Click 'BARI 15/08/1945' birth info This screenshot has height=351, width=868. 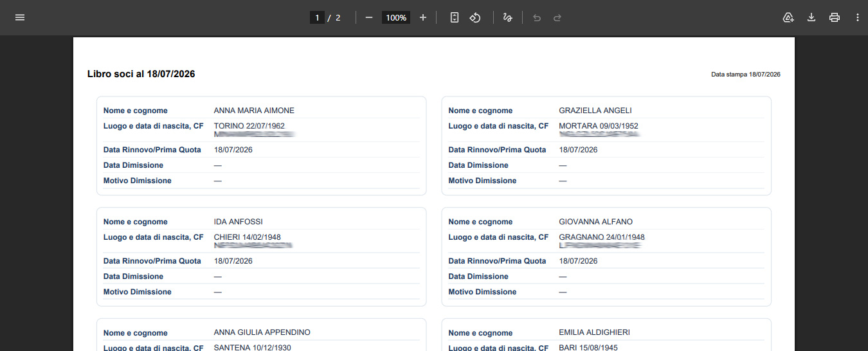[x=590, y=348]
